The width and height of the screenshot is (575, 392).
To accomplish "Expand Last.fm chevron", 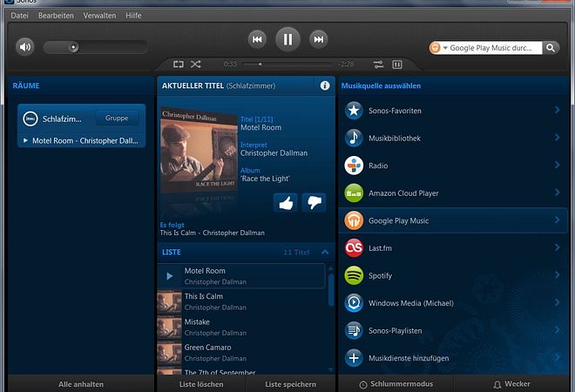I will (x=557, y=247).
